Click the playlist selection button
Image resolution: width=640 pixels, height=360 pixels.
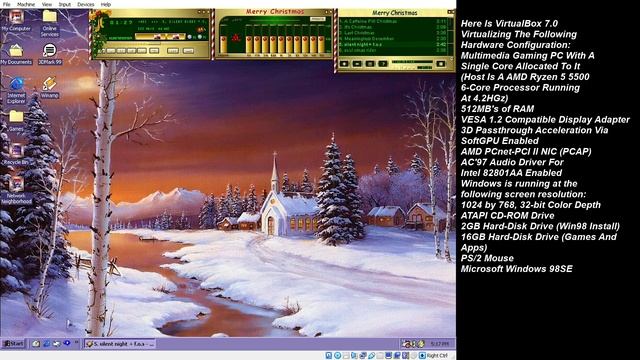370,64
